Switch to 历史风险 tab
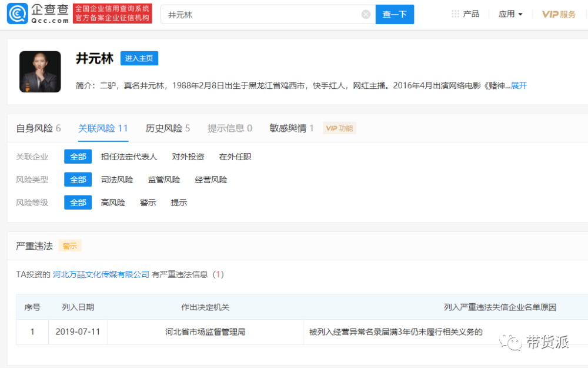Viewport: 588px width, 368px height. point(168,128)
